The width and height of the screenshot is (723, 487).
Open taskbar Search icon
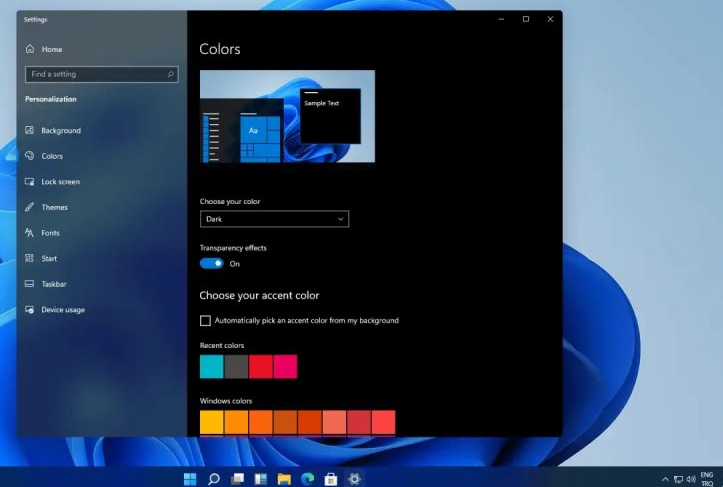coord(213,479)
